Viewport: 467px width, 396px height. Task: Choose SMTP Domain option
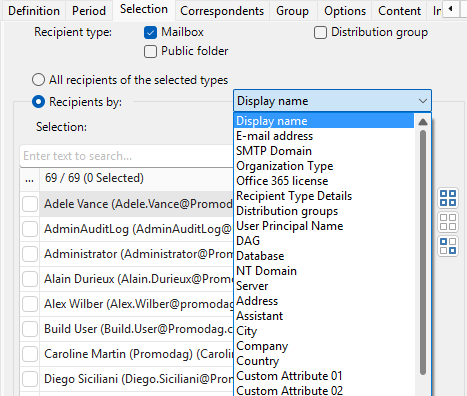pos(324,151)
